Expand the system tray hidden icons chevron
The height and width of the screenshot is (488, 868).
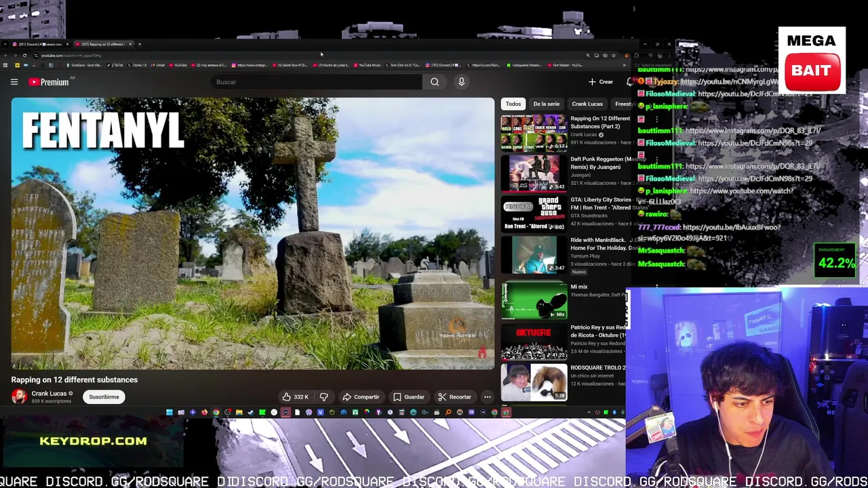(589, 412)
